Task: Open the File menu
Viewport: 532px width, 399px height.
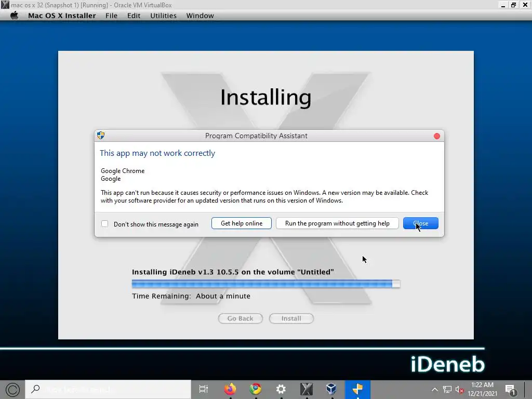Action: 111,16
